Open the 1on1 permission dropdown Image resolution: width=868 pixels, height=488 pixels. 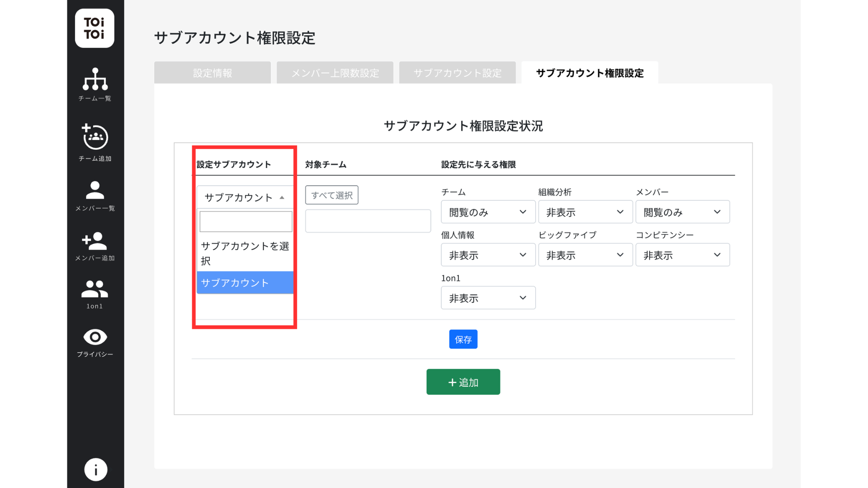488,298
